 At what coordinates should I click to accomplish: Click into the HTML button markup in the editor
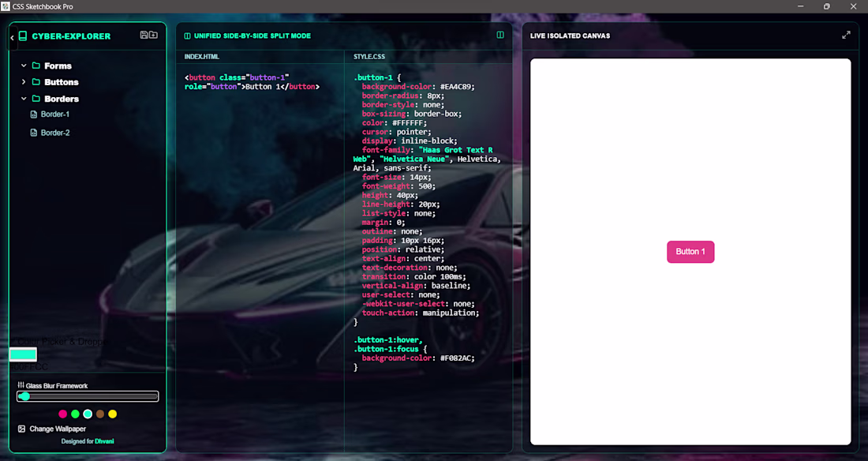(x=252, y=82)
